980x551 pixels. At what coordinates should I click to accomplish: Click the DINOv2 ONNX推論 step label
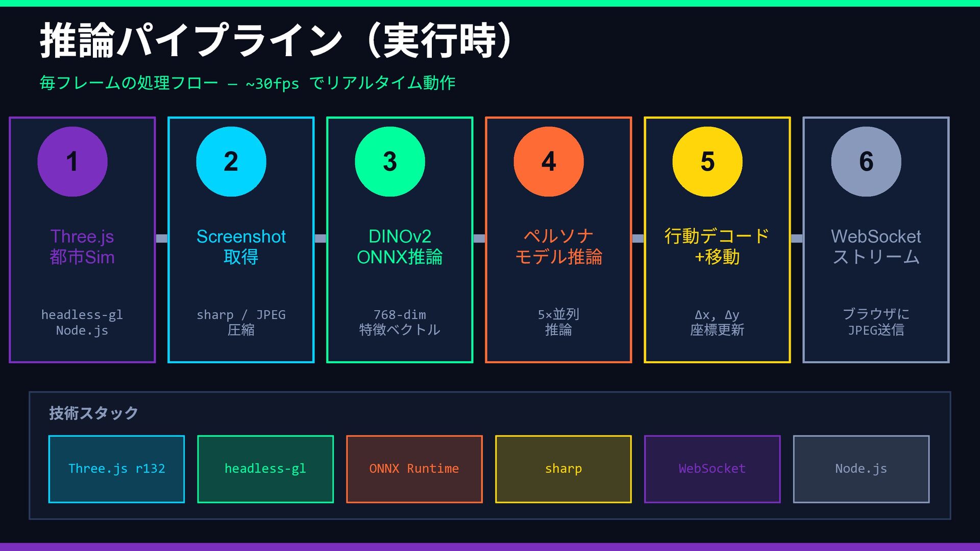click(400, 246)
